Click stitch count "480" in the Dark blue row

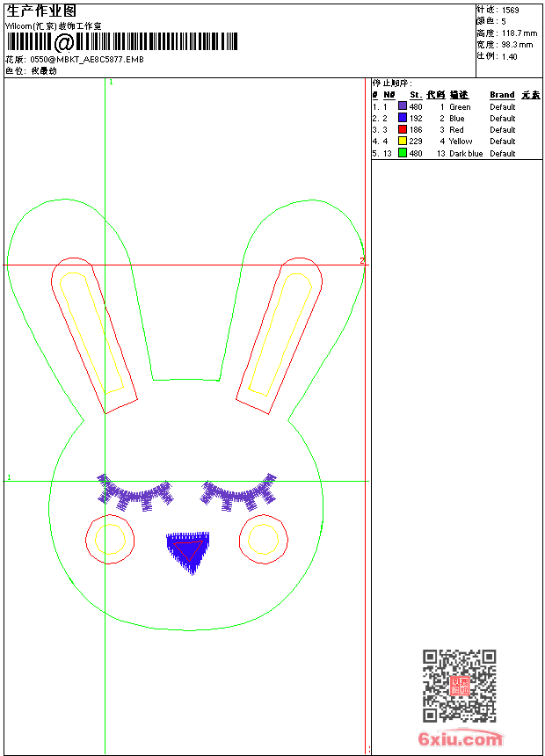pyautogui.click(x=416, y=153)
